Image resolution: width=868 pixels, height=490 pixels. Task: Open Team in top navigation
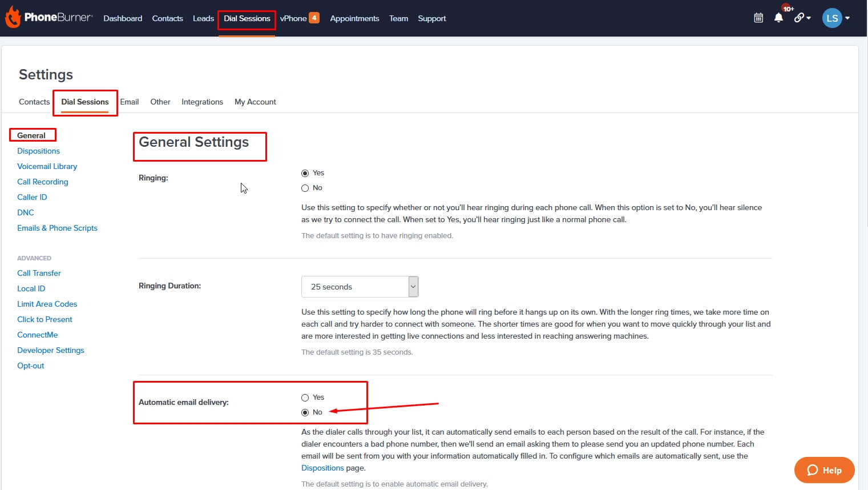[x=398, y=18]
